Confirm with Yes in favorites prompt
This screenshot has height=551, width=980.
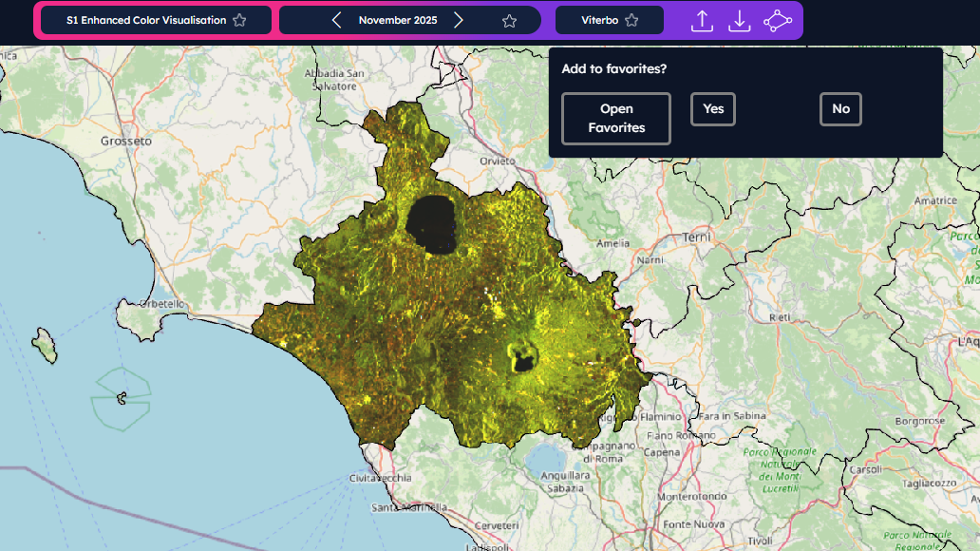[713, 109]
